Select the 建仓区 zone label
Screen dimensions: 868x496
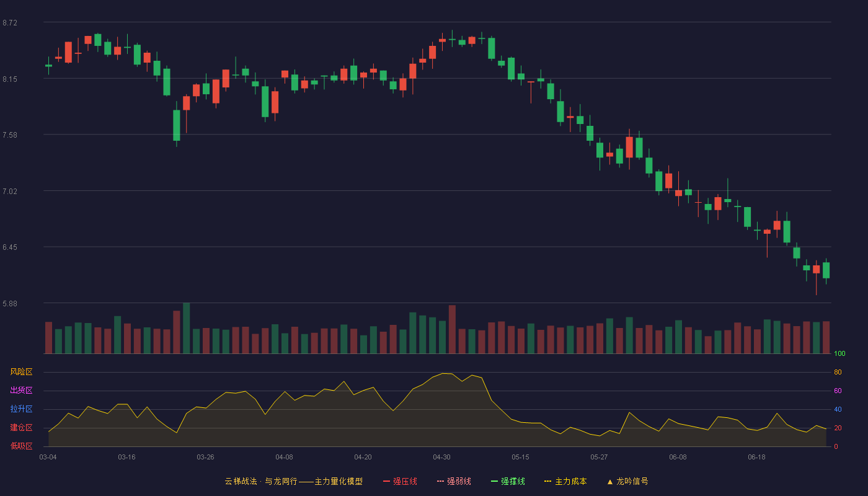click(x=21, y=428)
